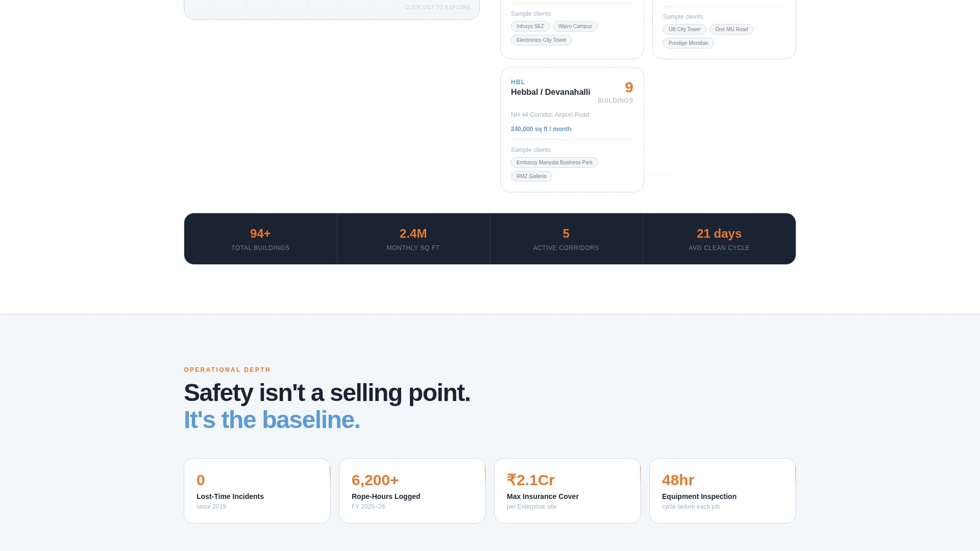Click the Hebbal / Devanahalli card title
This screenshot has height=551, width=980.
tap(550, 92)
